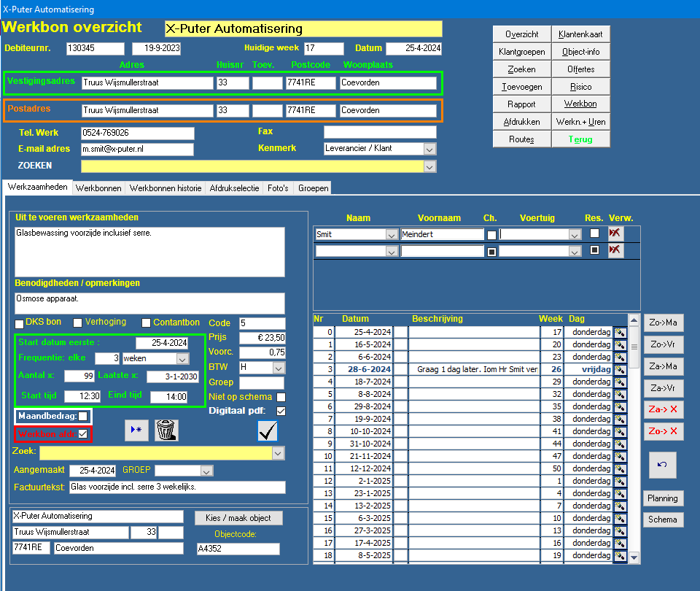Image resolution: width=700 pixels, height=591 pixels.
Task: Switch to the Werkbonnen historie tab
Action: (x=166, y=188)
